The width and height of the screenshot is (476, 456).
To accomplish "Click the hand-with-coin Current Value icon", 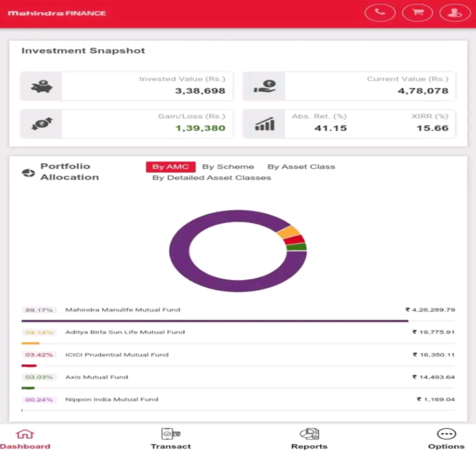I will pyautogui.click(x=265, y=86).
